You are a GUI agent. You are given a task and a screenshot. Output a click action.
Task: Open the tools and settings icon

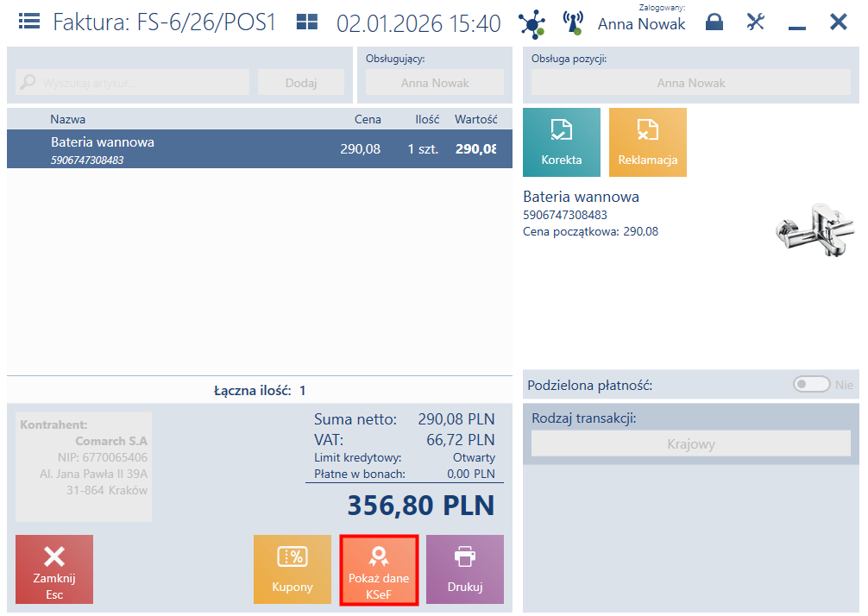tap(755, 22)
